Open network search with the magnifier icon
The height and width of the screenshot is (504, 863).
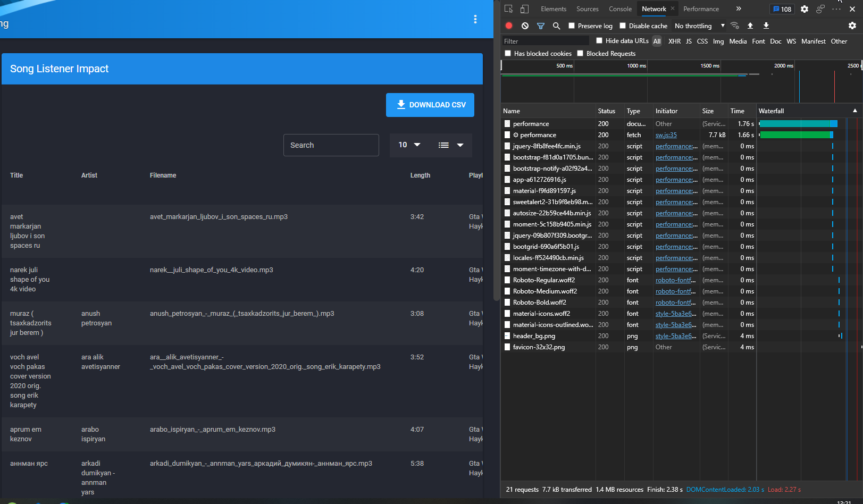point(556,26)
